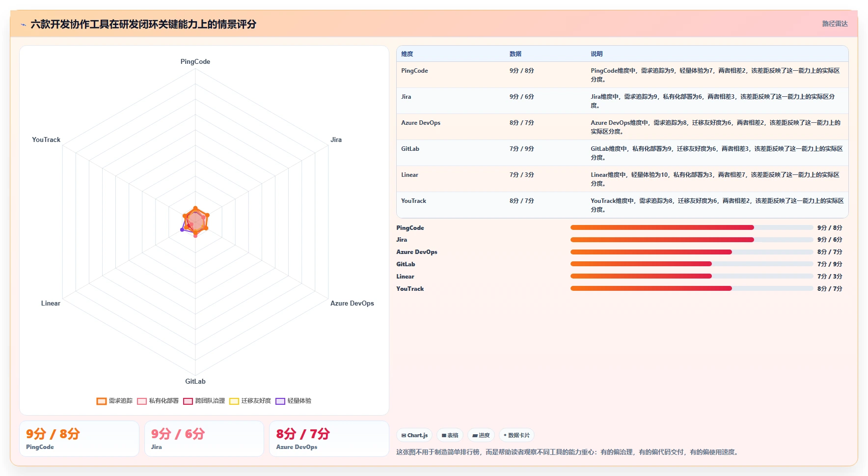Click the PingCode label in progress list
This screenshot has height=476, width=868.
pyautogui.click(x=410, y=228)
